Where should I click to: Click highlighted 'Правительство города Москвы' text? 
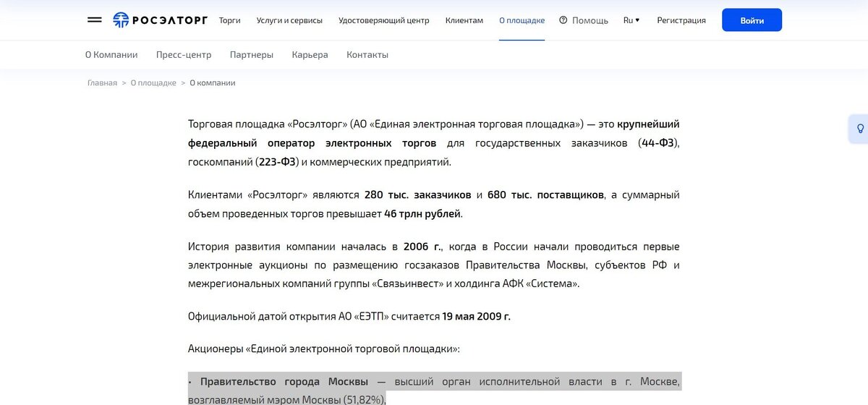point(284,382)
